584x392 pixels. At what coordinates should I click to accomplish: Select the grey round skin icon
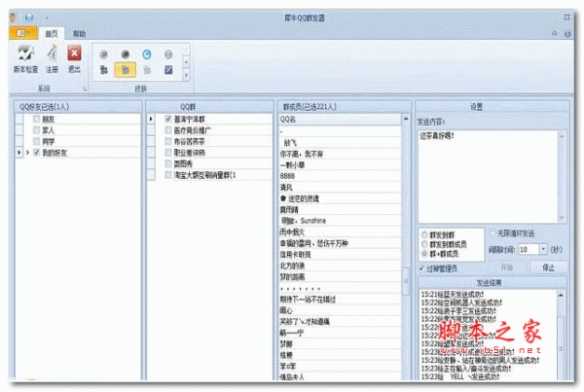168,54
